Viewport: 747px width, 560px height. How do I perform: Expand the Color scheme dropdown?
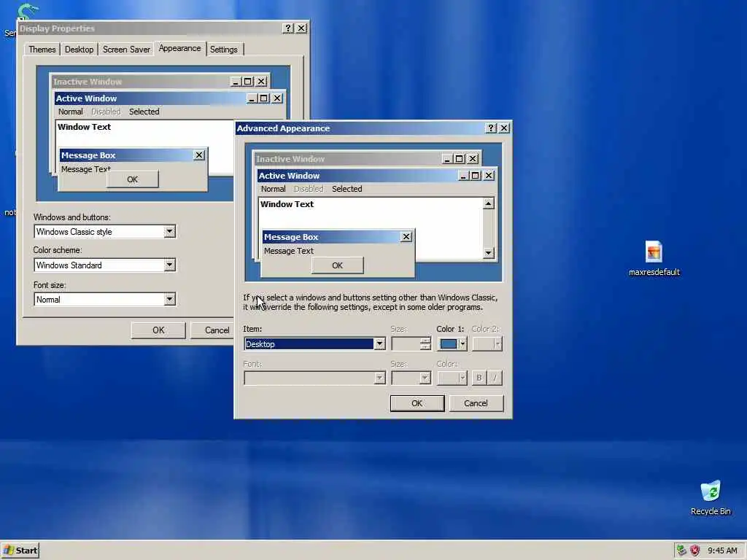point(169,265)
